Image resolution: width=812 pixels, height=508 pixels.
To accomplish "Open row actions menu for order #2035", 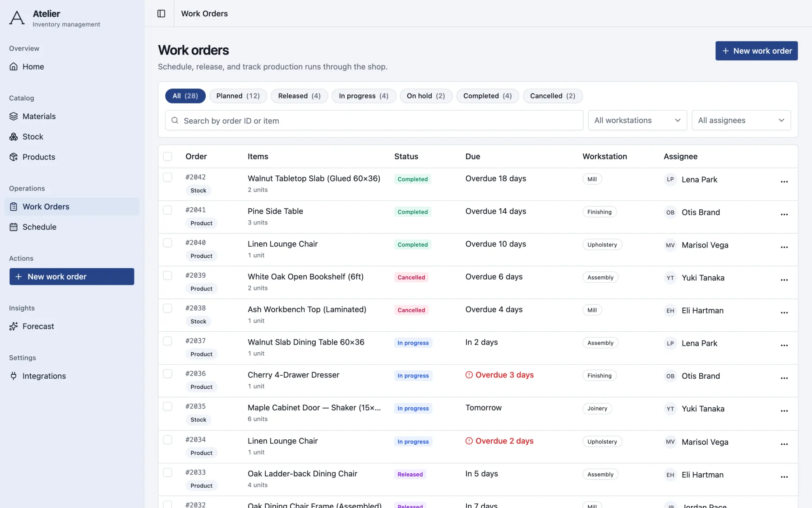I will coord(784,411).
